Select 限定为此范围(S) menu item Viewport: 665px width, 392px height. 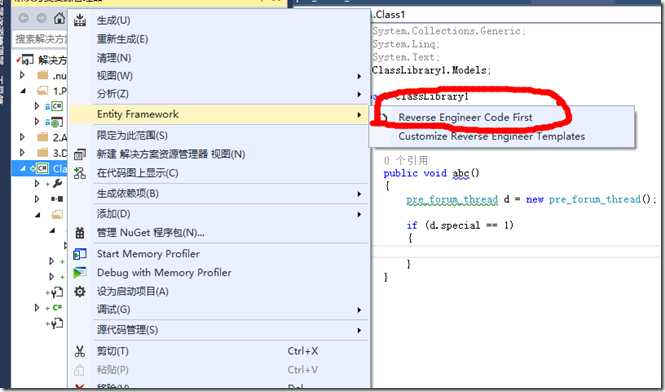(x=218, y=135)
